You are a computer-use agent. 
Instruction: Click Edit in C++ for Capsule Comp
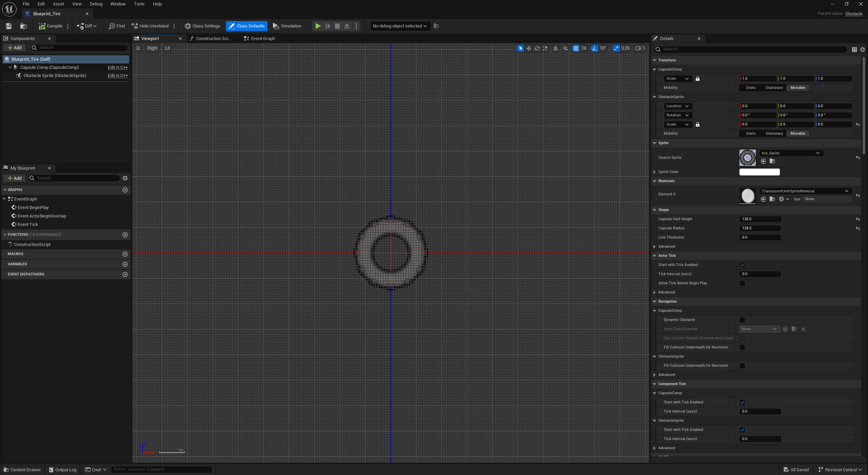click(x=118, y=67)
